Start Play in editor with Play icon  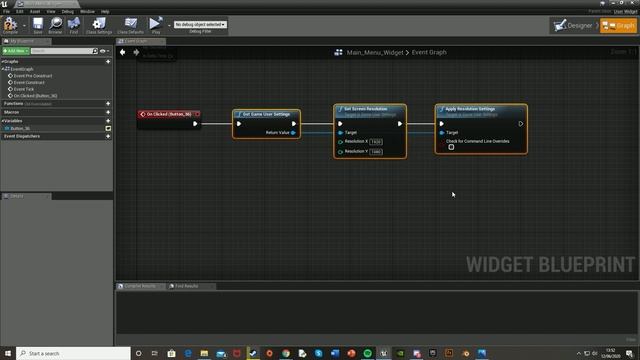156,24
